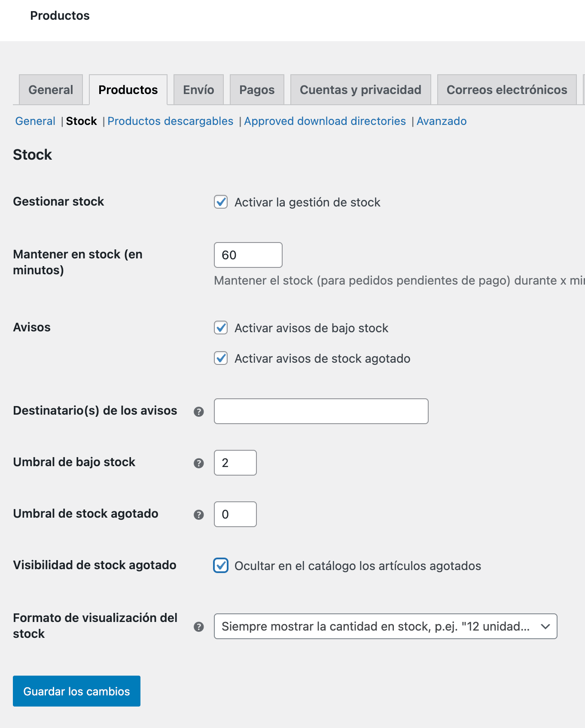
Task: Open the Avanzado subsection link
Action: pos(442,121)
